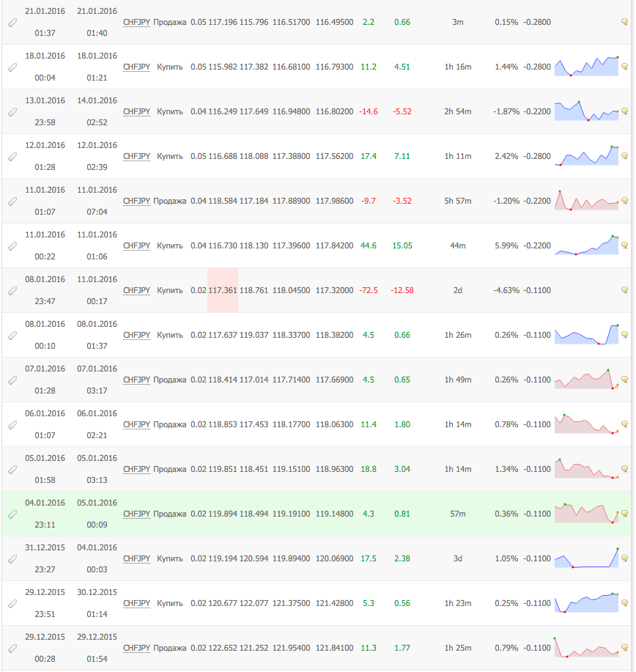The height and width of the screenshot is (672, 636).
Task: Open comment bubble for trade opened at 117.361
Action: 624,290
